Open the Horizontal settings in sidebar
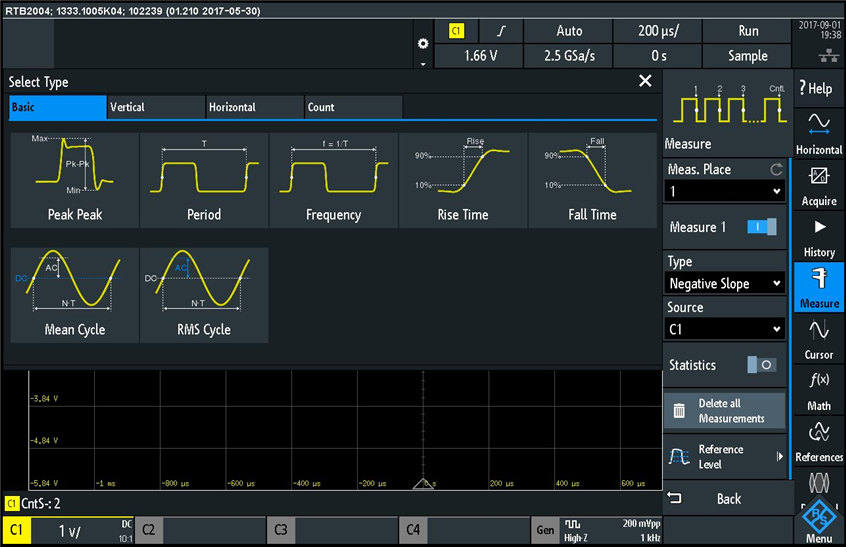 coord(818,132)
